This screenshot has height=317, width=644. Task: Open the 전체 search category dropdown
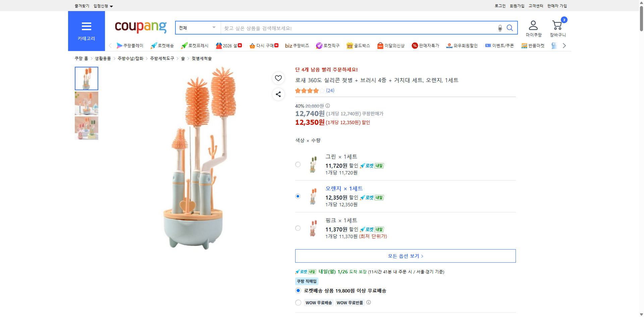click(x=197, y=28)
